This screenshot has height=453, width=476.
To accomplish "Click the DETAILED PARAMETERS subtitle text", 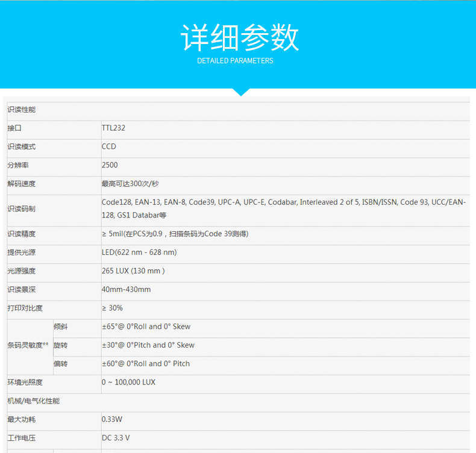I will click(235, 61).
